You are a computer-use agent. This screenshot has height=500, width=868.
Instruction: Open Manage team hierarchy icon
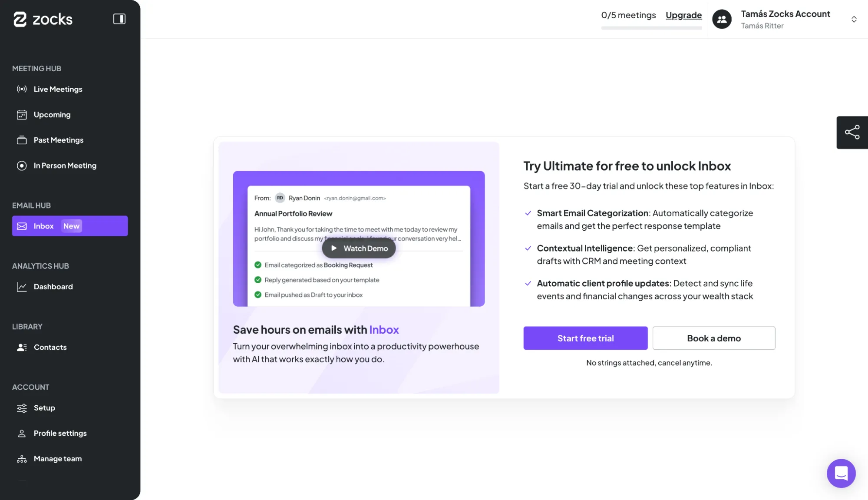pos(22,459)
